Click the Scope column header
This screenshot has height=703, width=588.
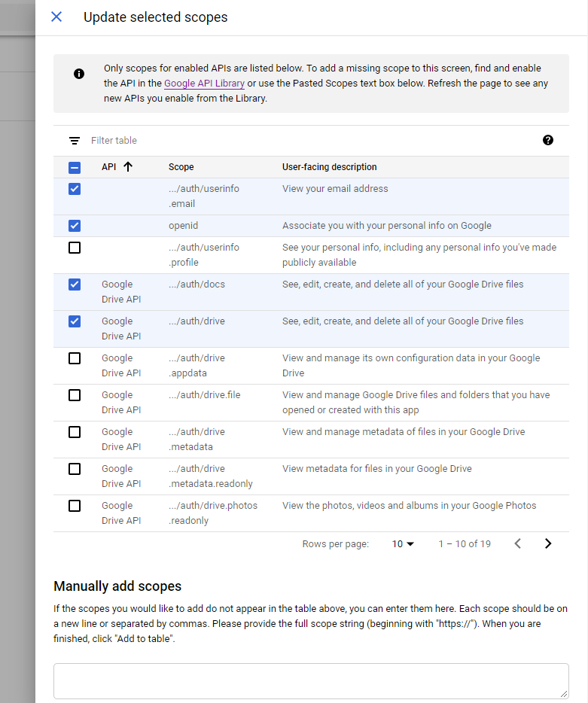[x=181, y=167]
